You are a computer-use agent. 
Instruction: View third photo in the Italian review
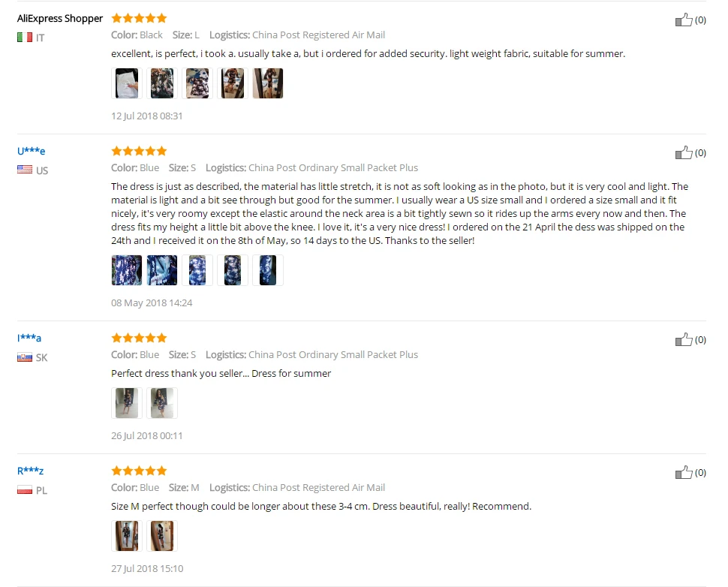(197, 83)
